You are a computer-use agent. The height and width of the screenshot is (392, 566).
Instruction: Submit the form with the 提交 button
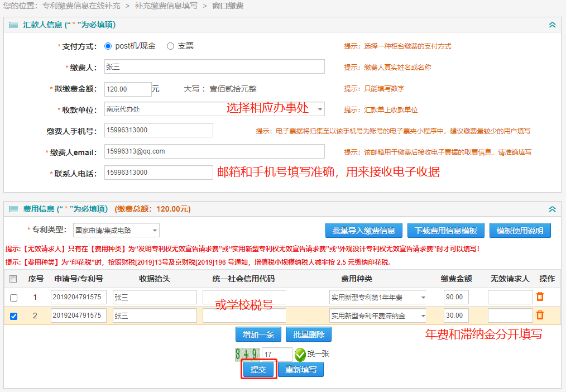(x=258, y=369)
